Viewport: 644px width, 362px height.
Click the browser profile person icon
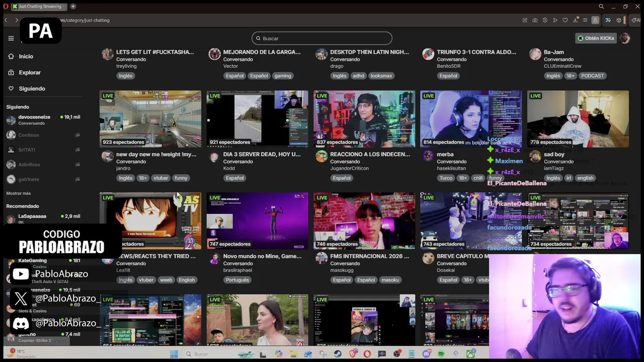[x=595, y=20]
